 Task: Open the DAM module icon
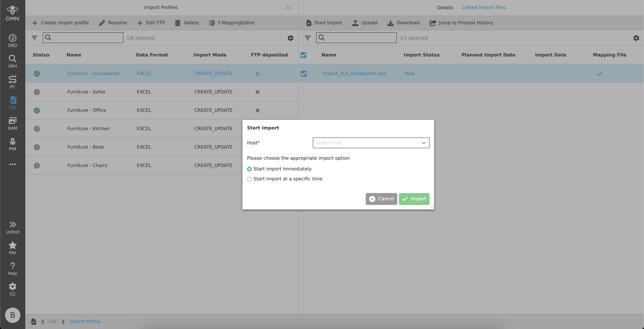(x=12, y=123)
